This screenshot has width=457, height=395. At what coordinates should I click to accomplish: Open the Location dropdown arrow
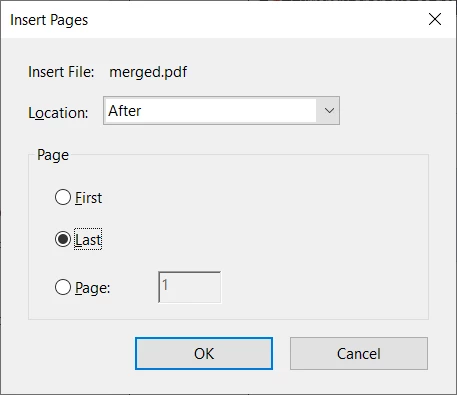pyautogui.click(x=329, y=111)
